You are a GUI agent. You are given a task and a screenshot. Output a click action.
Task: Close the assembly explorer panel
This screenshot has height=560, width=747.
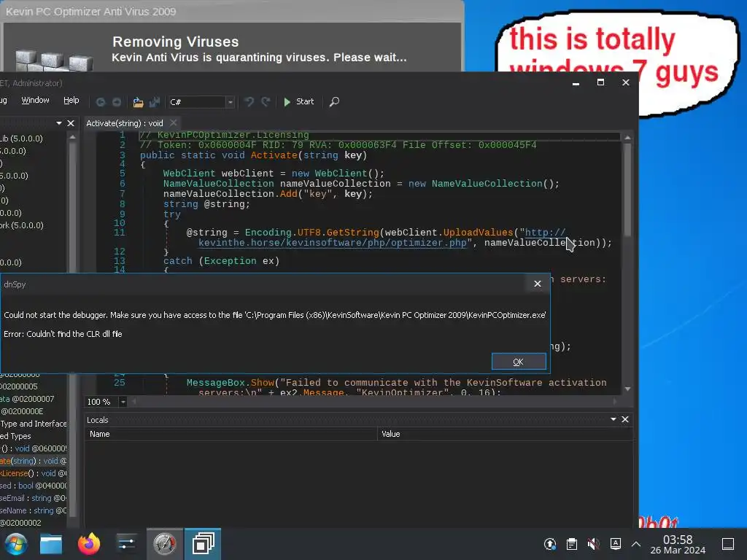click(x=71, y=123)
